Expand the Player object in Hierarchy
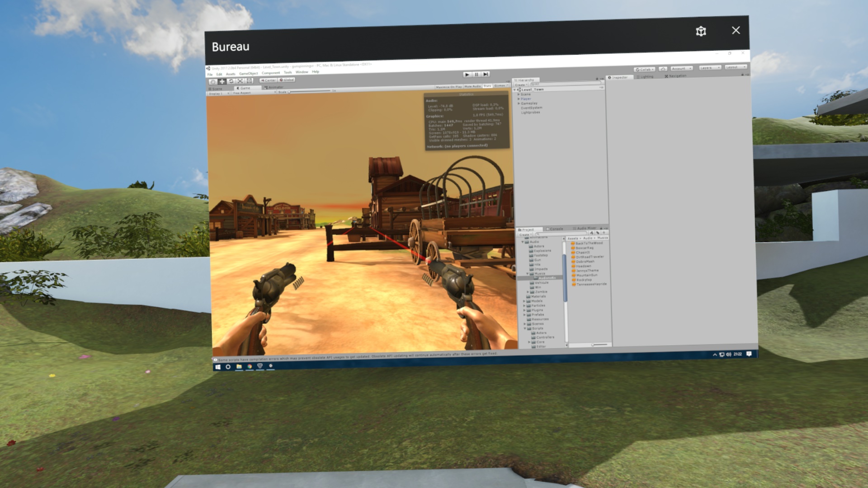868x488 pixels. tap(519, 99)
